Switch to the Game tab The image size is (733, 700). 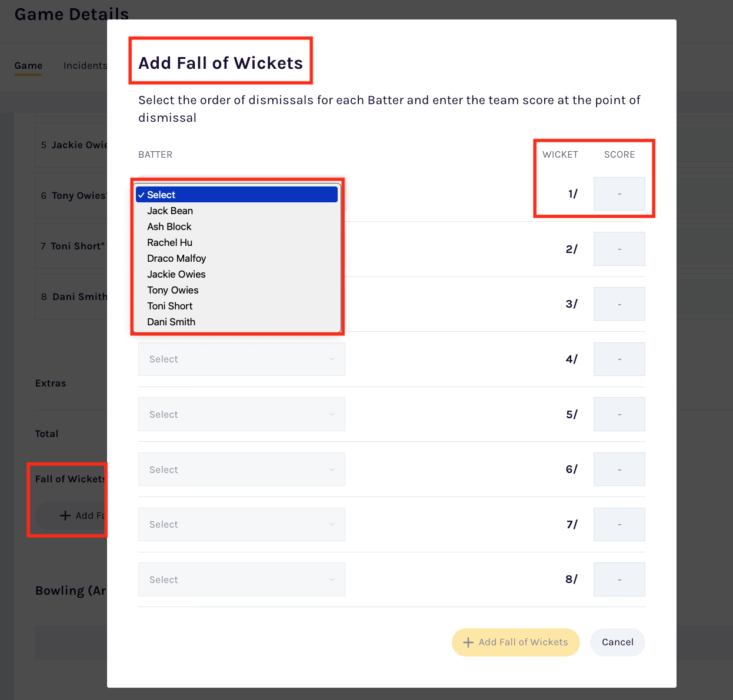point(28,66)
